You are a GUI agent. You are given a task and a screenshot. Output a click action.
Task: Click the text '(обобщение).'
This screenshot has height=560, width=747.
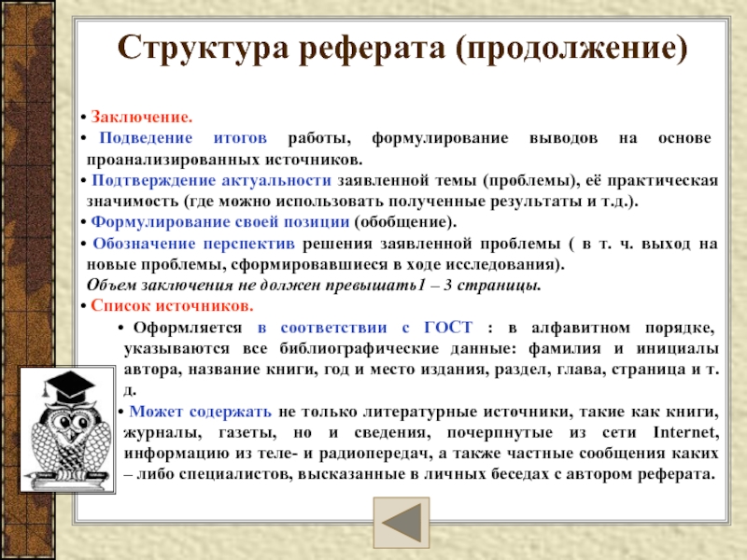(x=405, y=222)
